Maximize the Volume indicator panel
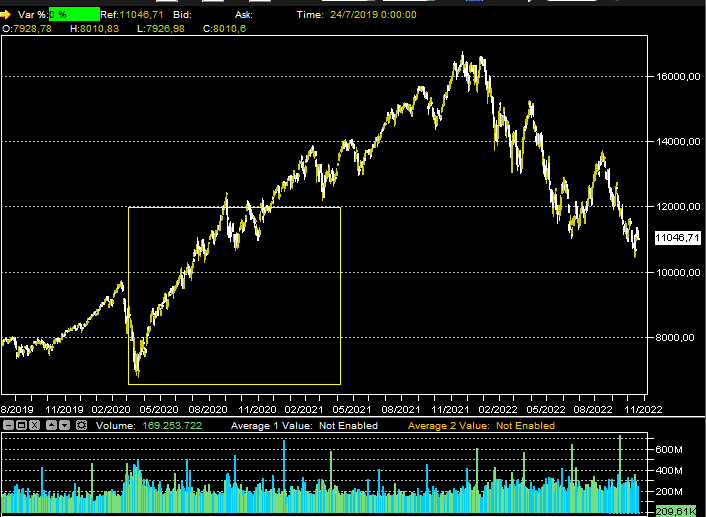Viewport: 706px width, 517px height. pyautogui.click(x=21, y=425)
